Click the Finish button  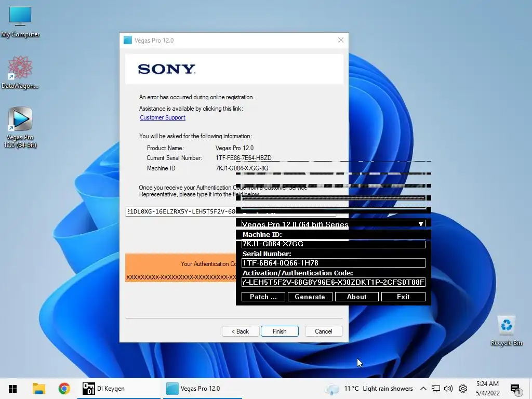point(280,331)
